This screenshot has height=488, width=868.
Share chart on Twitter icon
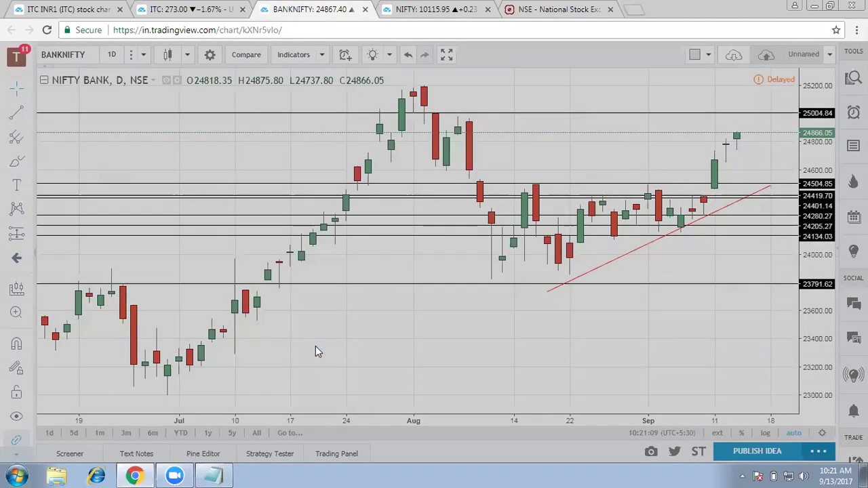point(675,451)
